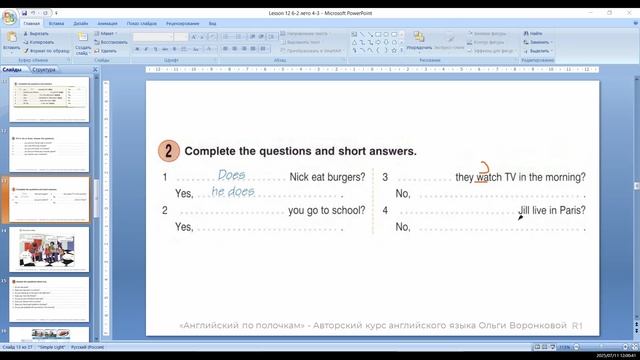Select the Line shape icon
This screenshot has height=360, width=640.
pos(362,34)
